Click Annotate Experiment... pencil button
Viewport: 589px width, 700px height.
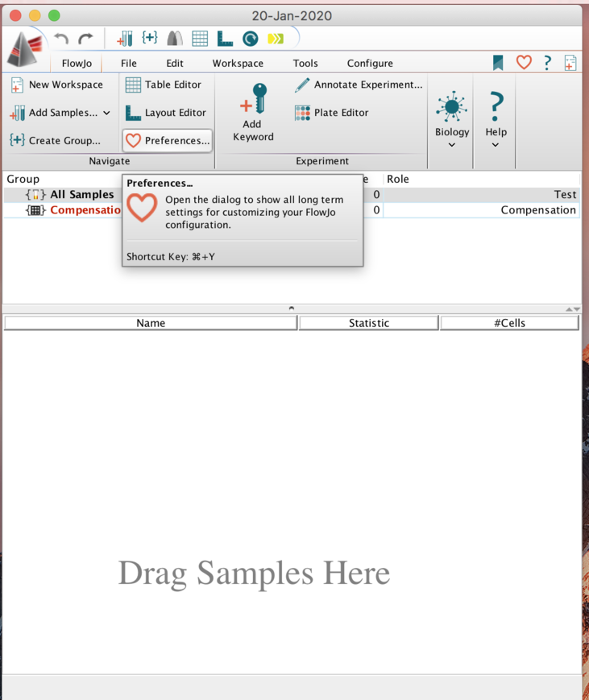[359, 85]
